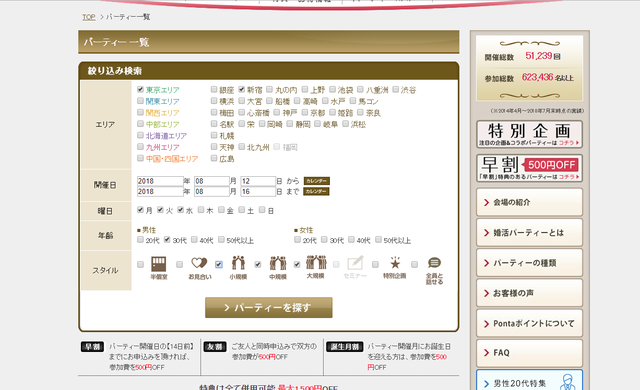
Task: Go to TOP breadcrumb link
Action: 89,17
